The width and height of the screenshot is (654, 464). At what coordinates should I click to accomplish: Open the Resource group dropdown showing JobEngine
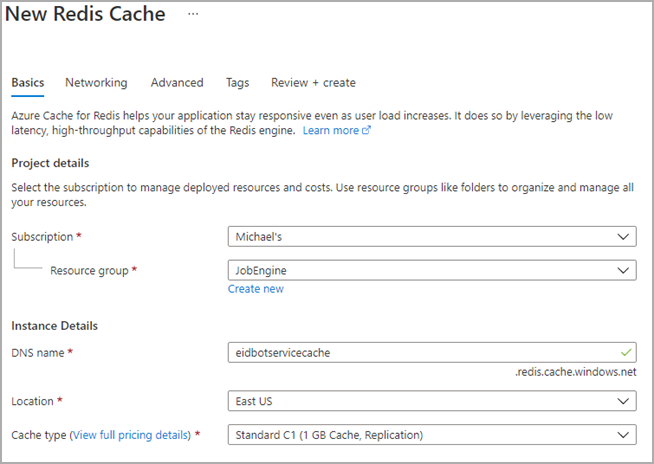tap(431, 270)
